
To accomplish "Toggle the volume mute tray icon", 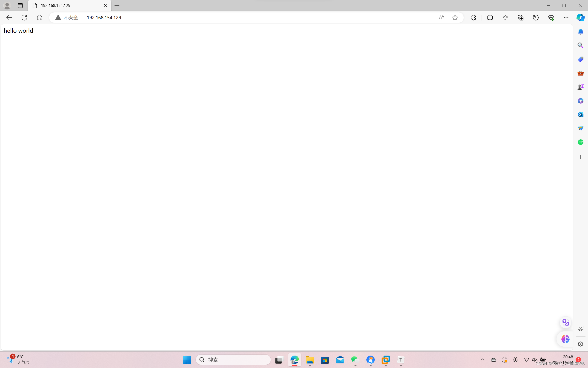I will tap(534, 360).
